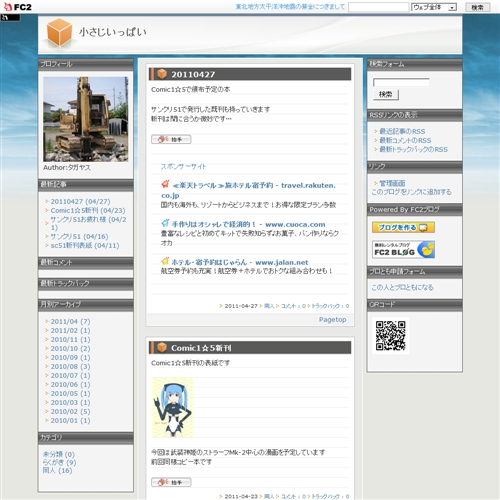This screenshot has width=500, height=500.
Task: Click the FC2 BLOG chick banner
Action: (403, 250)
